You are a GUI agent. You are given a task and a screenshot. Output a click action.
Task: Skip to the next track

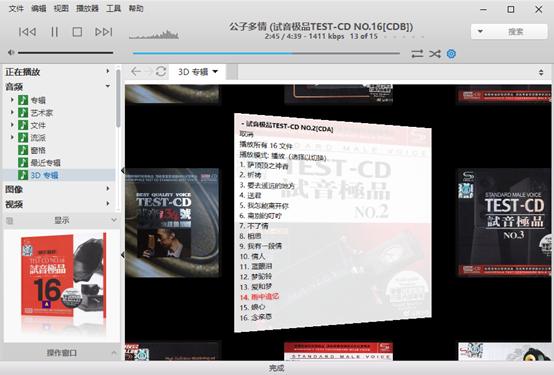pyautogui.click(x=104, y=32)
